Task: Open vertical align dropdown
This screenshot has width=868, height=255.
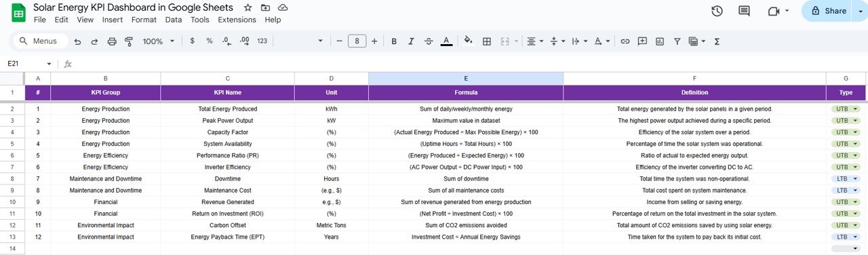Action: (x=557, y=41)
